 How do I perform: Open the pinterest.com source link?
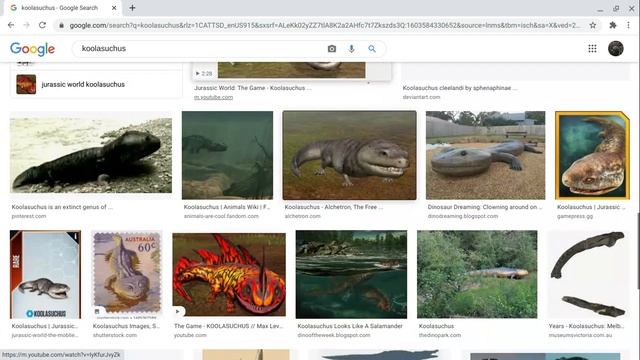(x=29, y=216)
